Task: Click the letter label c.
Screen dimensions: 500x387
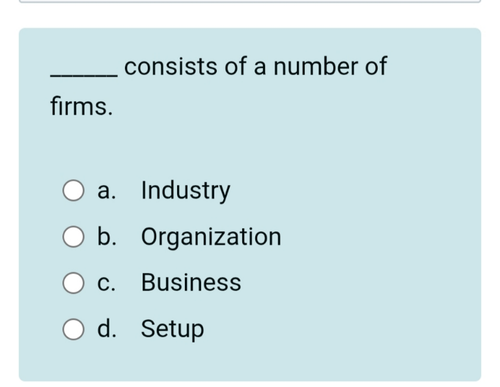Action: pyautogui.click(x=106, y=284)
